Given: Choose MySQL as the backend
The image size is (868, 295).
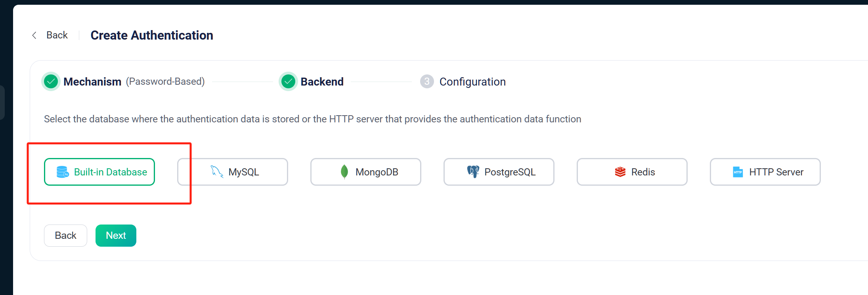Looking at the screenshot, I should 233,172.
